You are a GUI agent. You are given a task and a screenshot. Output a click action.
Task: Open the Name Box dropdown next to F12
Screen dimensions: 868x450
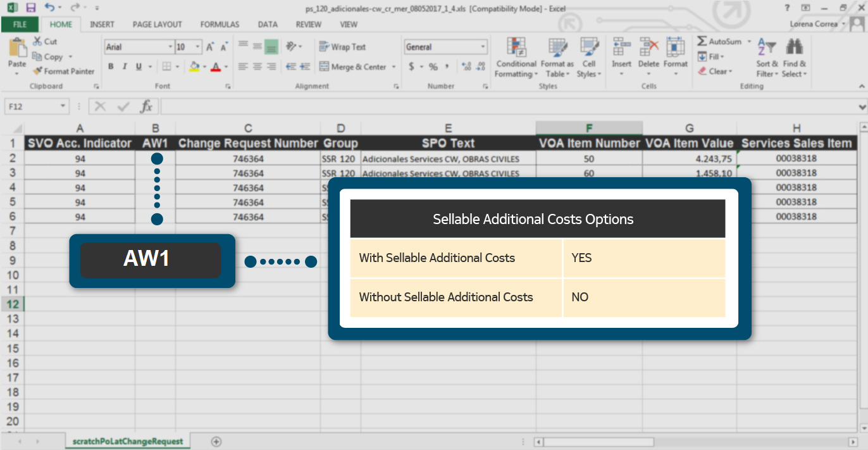(x=62, y=106)
